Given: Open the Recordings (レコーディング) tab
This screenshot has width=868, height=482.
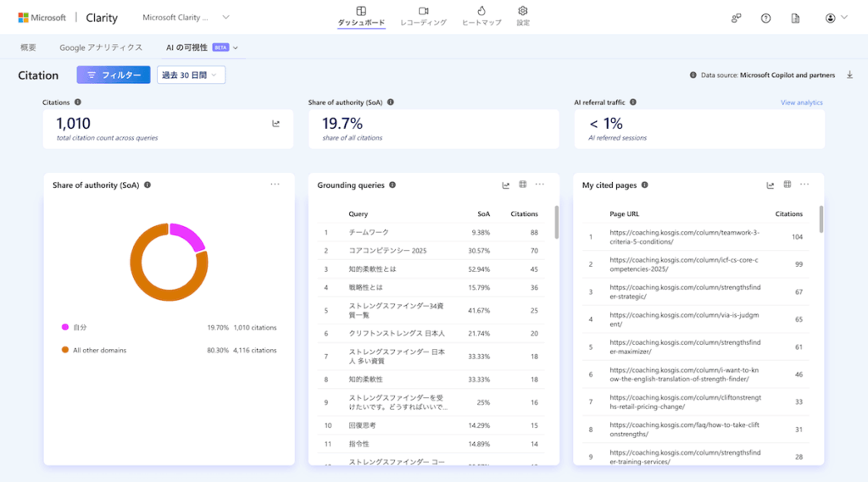Looking at the screenshot, I should tap(423, 16).
